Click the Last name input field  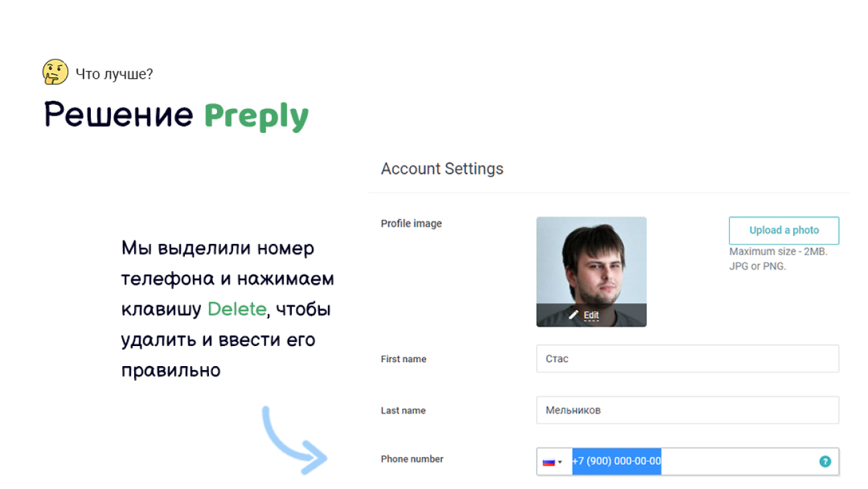tap(688, 410)
